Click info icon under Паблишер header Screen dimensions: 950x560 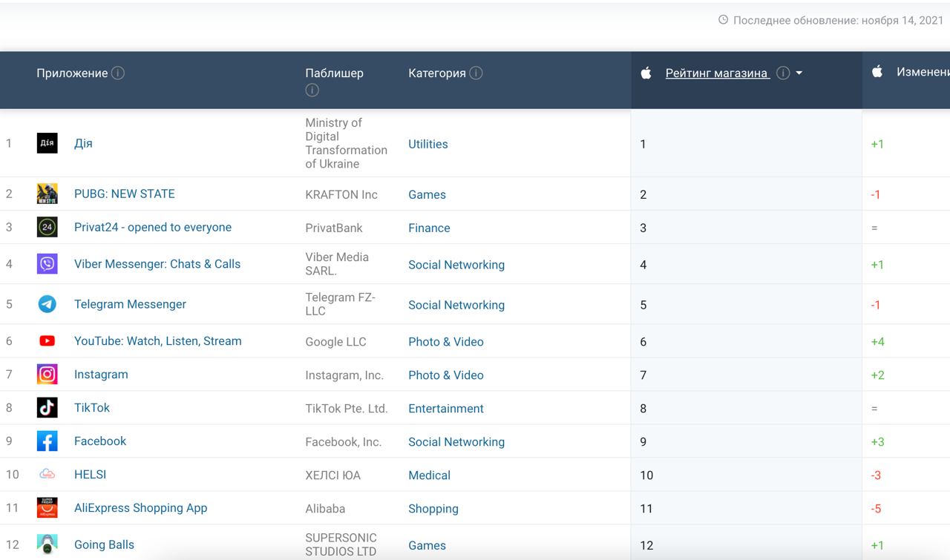click(x=312, y=90)
